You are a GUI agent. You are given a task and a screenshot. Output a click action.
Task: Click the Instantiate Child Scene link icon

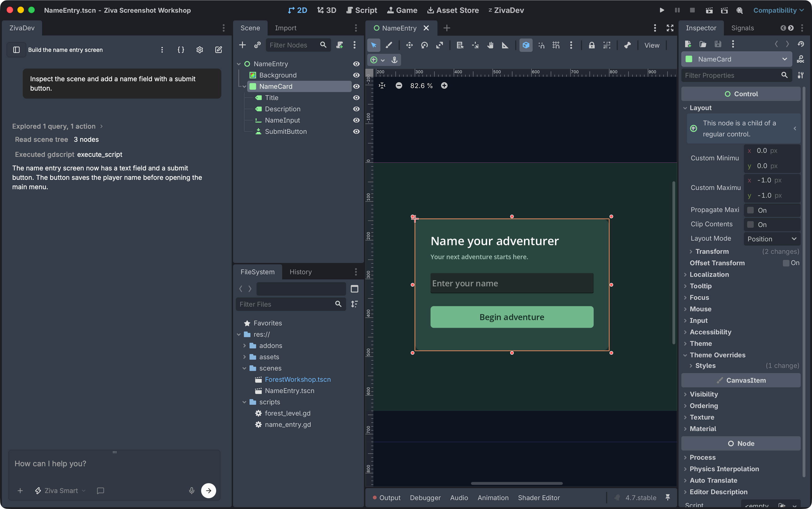tap(258, 45)
